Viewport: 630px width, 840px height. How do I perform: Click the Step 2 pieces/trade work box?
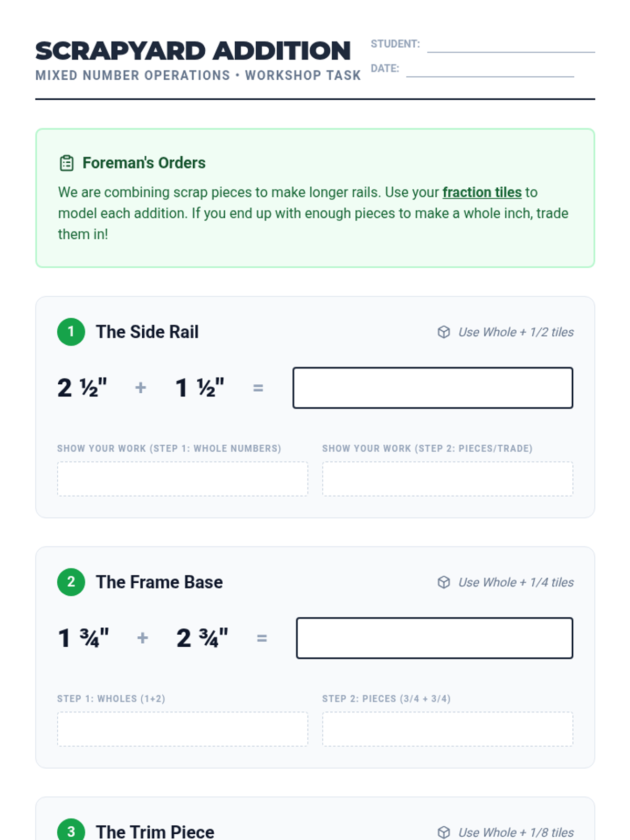[x=447, y=479]
